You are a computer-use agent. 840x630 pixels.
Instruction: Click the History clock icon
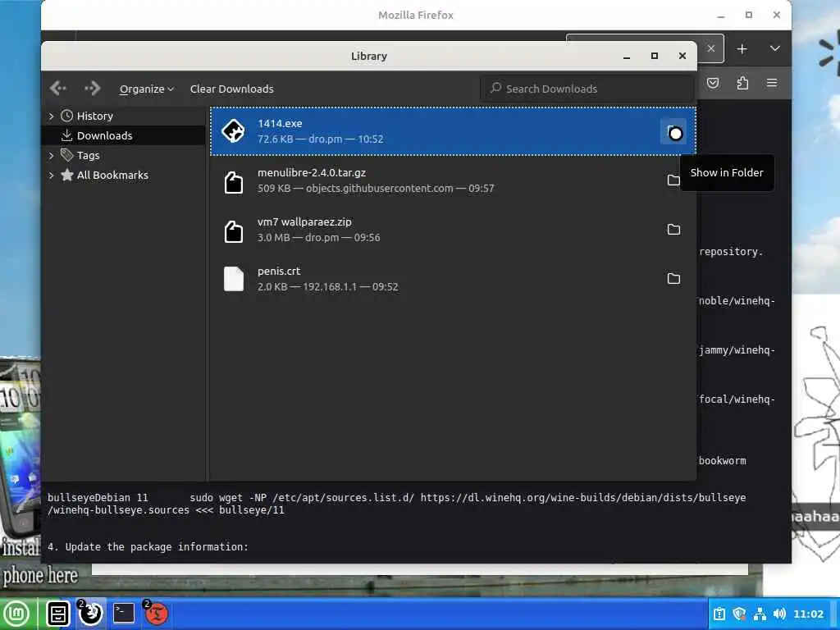[67, 116]
